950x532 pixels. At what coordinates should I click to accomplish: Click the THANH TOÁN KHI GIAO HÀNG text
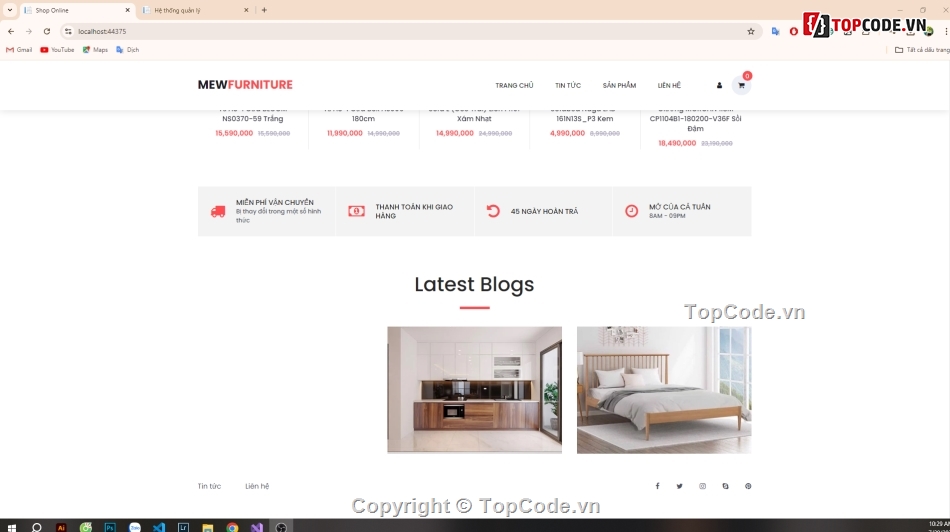(414, 211)
